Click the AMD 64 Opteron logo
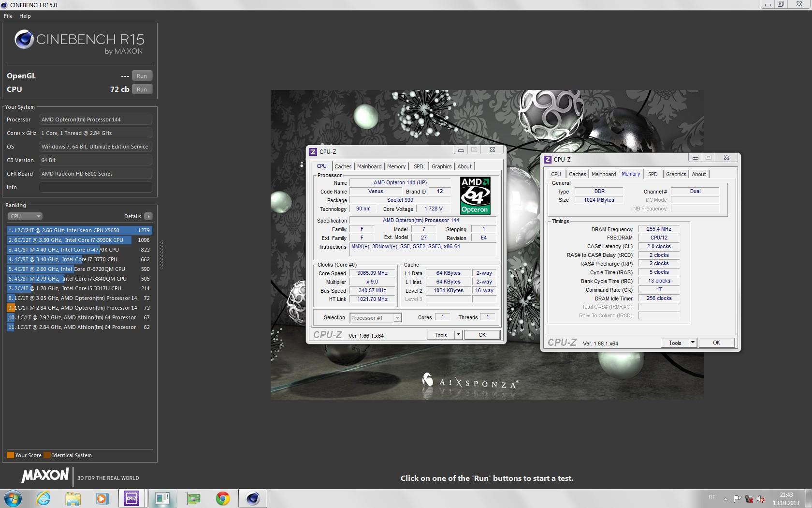The width and height of the screenshot is (812, 508). click(x=475, y=195)
